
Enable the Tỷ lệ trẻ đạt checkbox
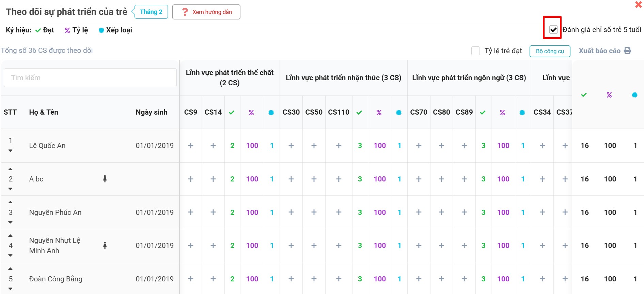click(x=475, y=51)
